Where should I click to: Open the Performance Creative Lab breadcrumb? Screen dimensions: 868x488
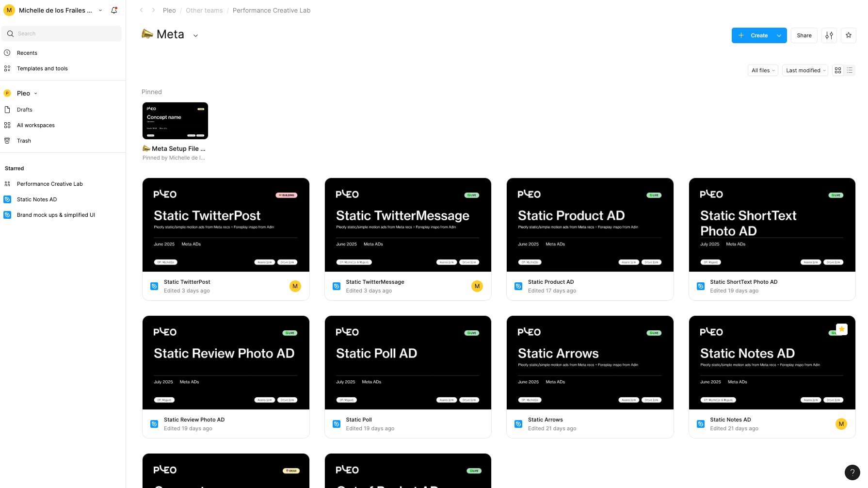click(271, 10)
